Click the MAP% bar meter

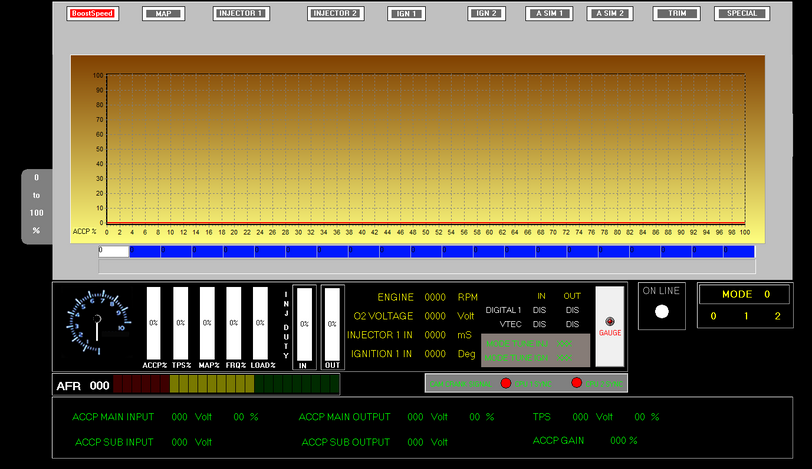click(207, 323)
